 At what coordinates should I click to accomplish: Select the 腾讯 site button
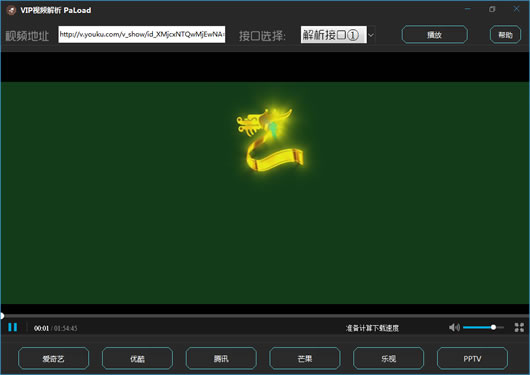(x=221, y=358)
